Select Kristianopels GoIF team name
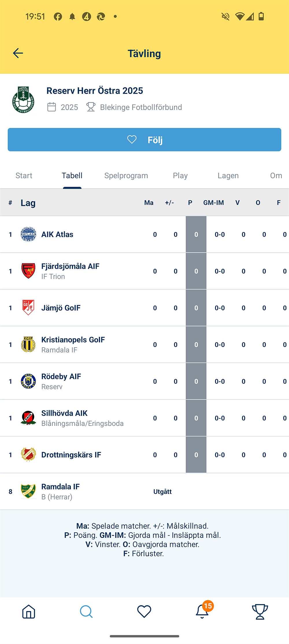This screenshot has width=289, height=644. 73,340
